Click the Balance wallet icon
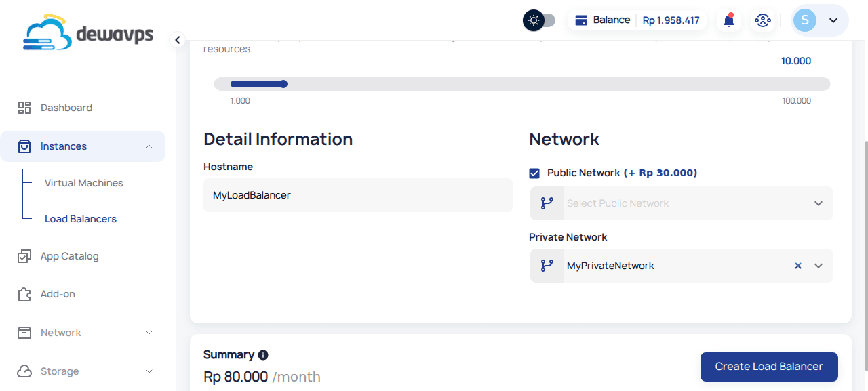 click(580, 20)
